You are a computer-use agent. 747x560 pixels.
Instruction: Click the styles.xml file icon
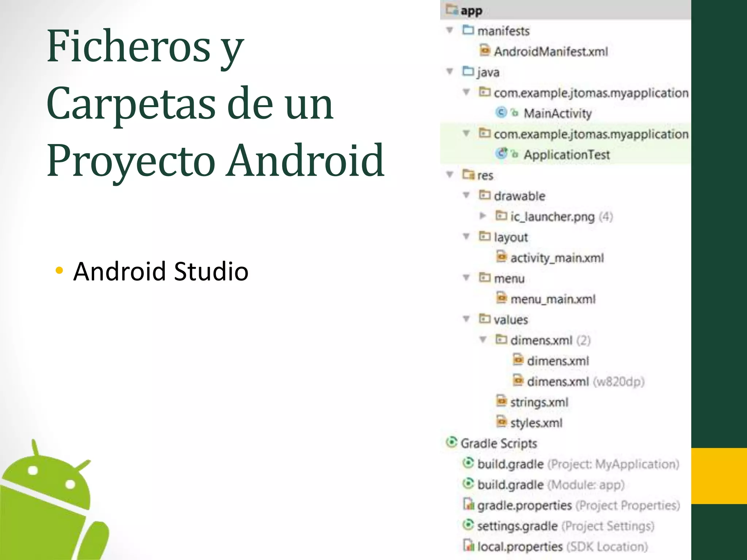[502, 422]
